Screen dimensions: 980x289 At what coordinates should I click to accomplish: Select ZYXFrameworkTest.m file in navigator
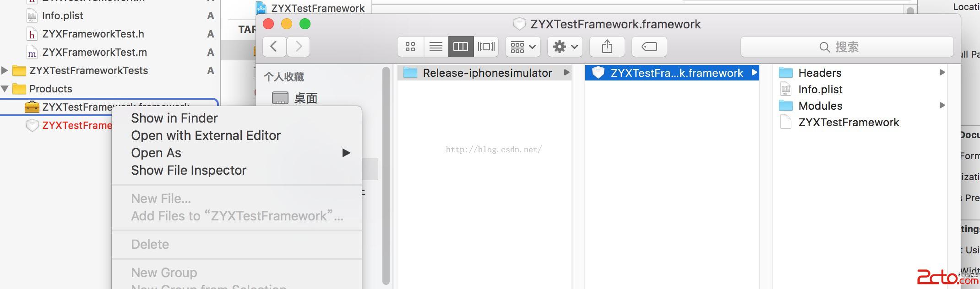[x=94, y=52]
